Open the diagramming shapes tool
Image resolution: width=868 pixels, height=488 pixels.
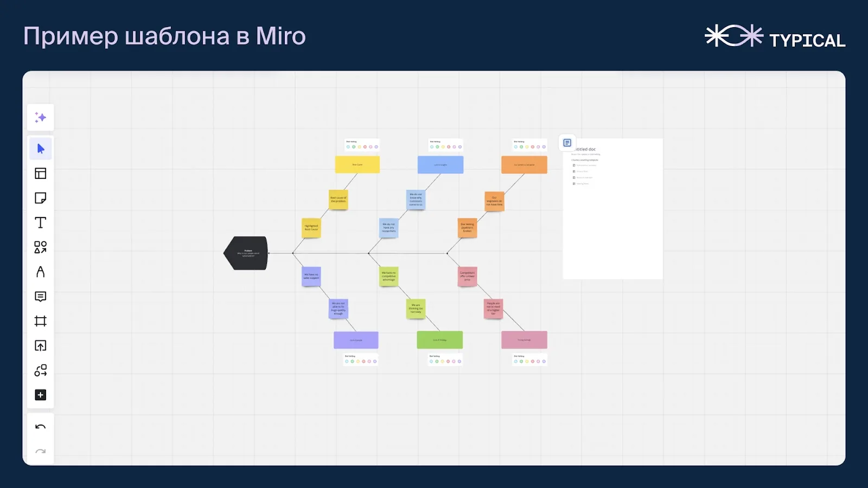click(41, 370)
